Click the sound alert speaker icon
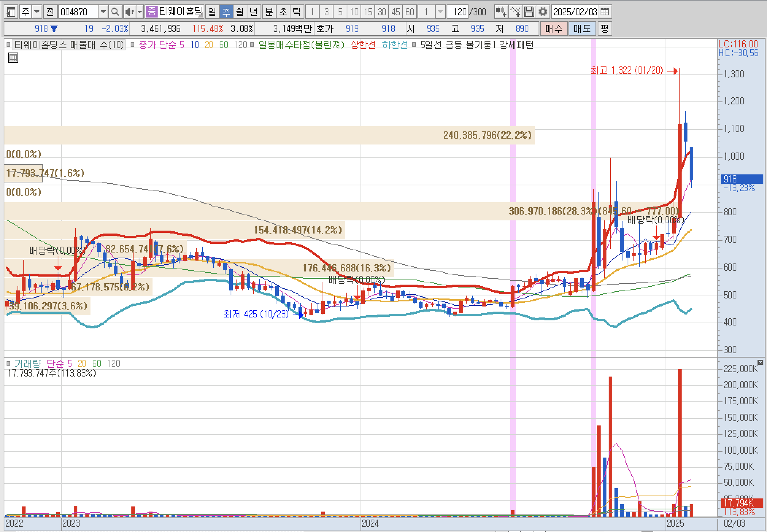767x532 pixels. (129, 12)
